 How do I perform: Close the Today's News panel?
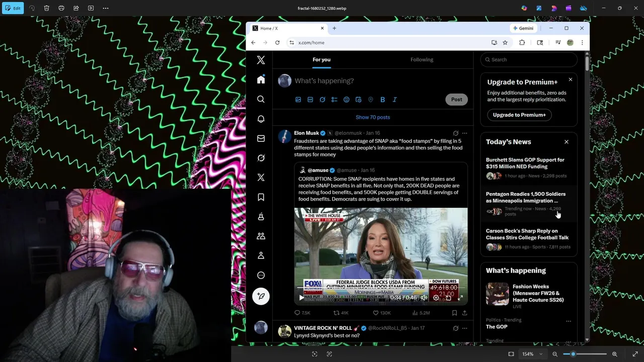click(566, 142)
